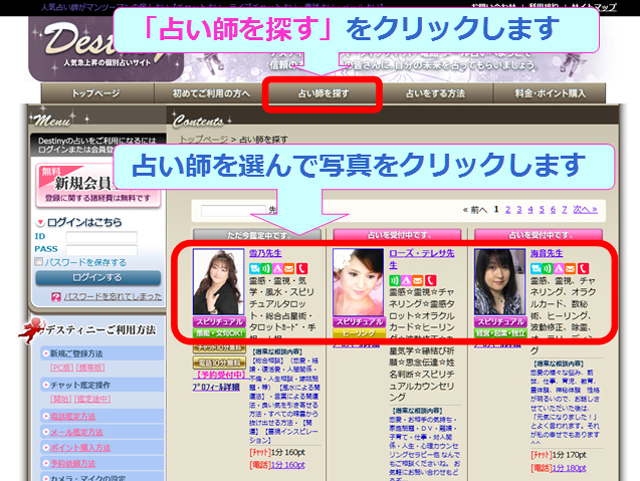Go to results page 5
Screen dimensions: 640x481
pyautogui.click(x=542, y=209)
